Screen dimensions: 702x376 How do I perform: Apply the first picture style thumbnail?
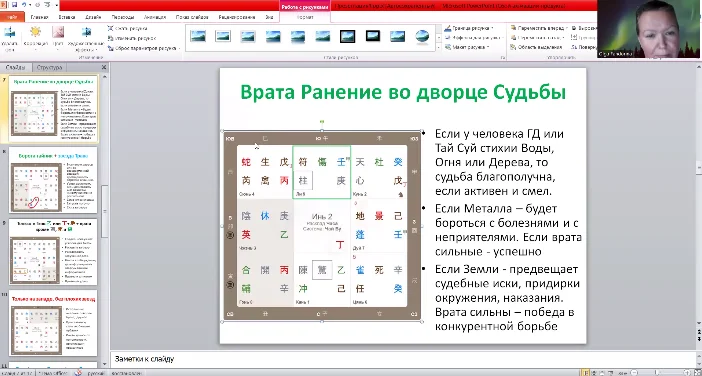pos(198,36)
